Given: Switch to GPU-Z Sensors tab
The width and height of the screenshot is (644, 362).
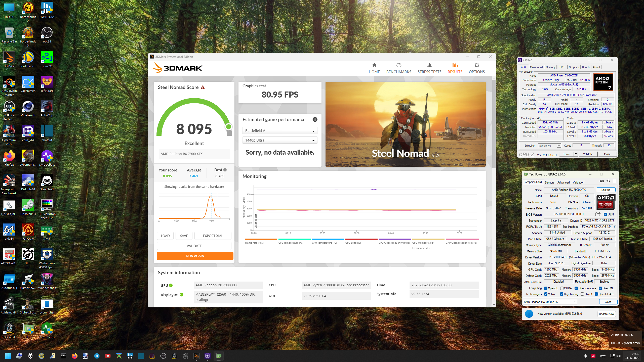Looking at the screenshot, I should (549, 183).
